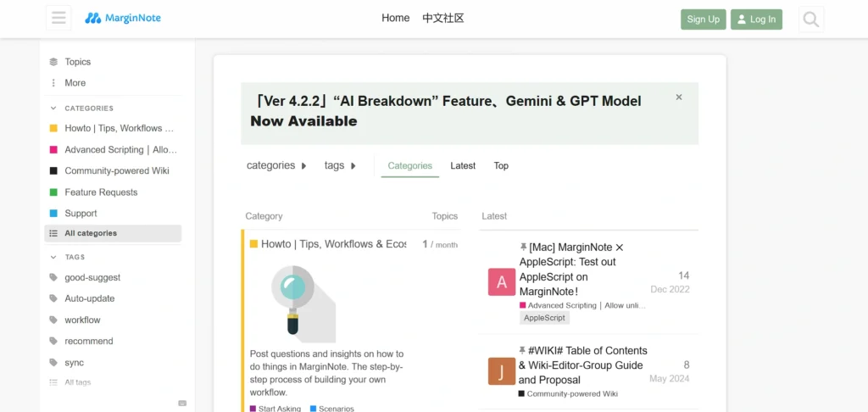This screenshot has height=412, width=868.
Task: Open the Feature Requests category
Action: click(101, 192)
